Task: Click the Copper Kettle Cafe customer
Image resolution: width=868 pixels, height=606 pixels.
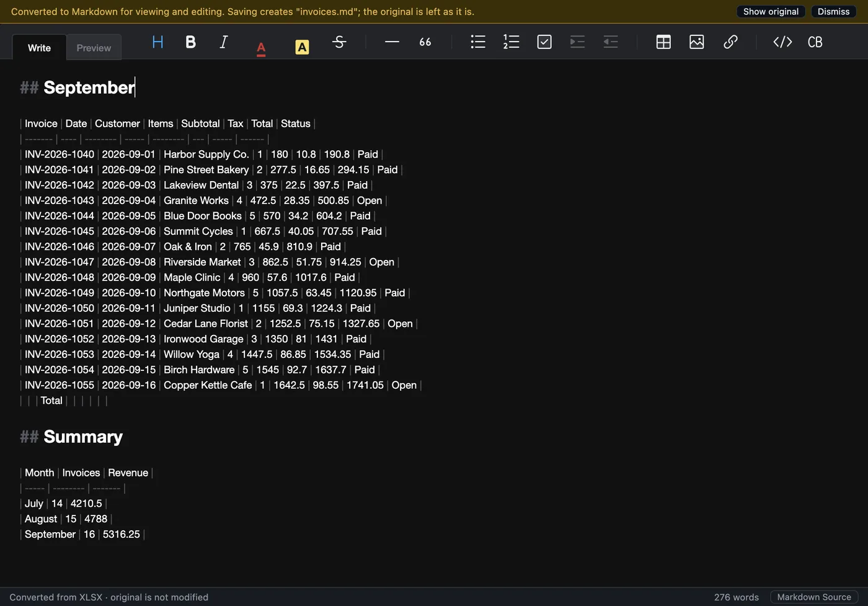Action: [208, 385]
